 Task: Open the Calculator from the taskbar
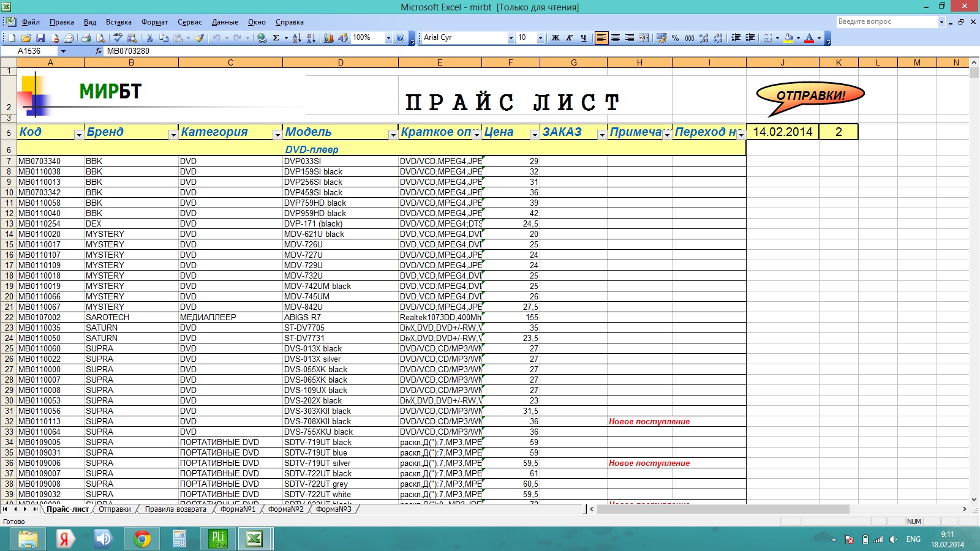pyautogui.click(x=179, y=539)
